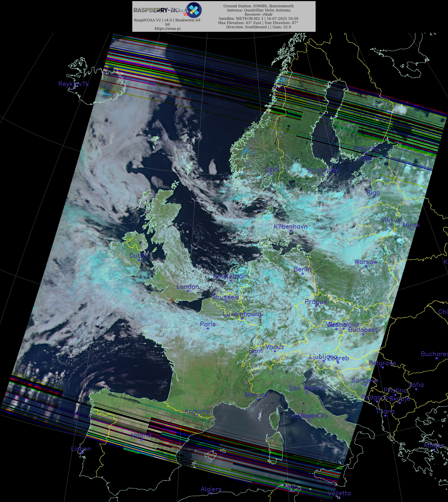Click the Minsk city label
Image resolution: width=448 pixels, height=502 pixels.
pos(411,225)
